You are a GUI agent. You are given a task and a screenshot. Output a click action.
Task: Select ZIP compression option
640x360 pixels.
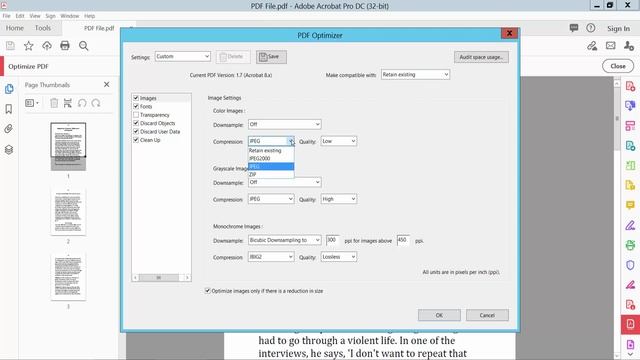pos(271,174)
